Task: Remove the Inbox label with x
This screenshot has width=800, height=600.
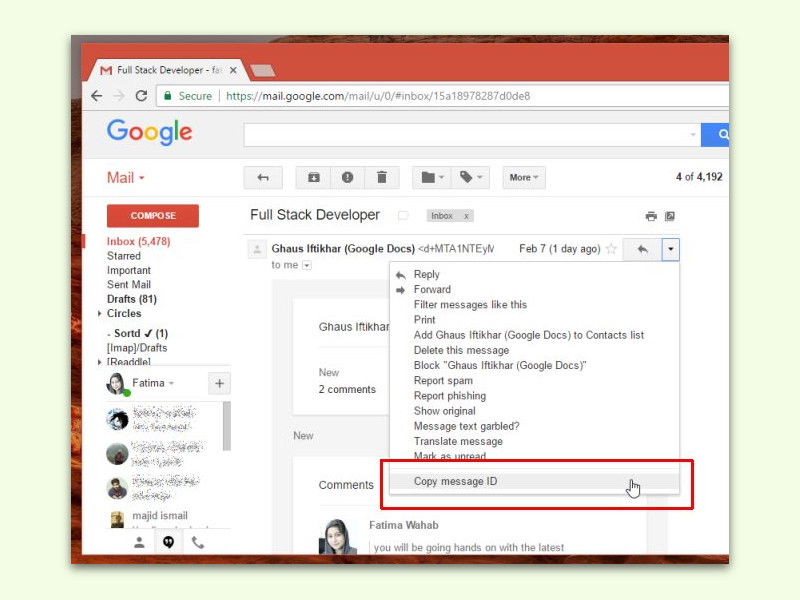Action: pyautogui.click(x=466, y=216)
